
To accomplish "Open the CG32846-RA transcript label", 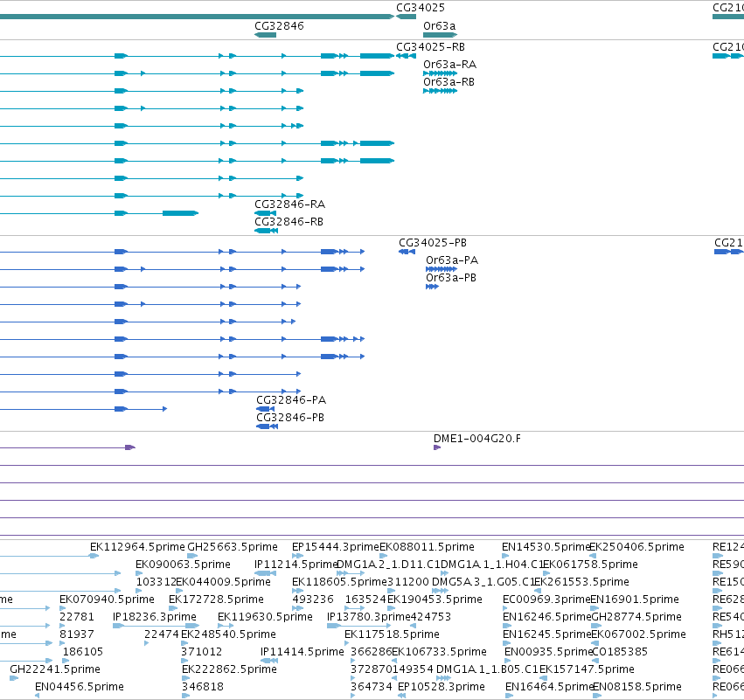I will [290, 204].
